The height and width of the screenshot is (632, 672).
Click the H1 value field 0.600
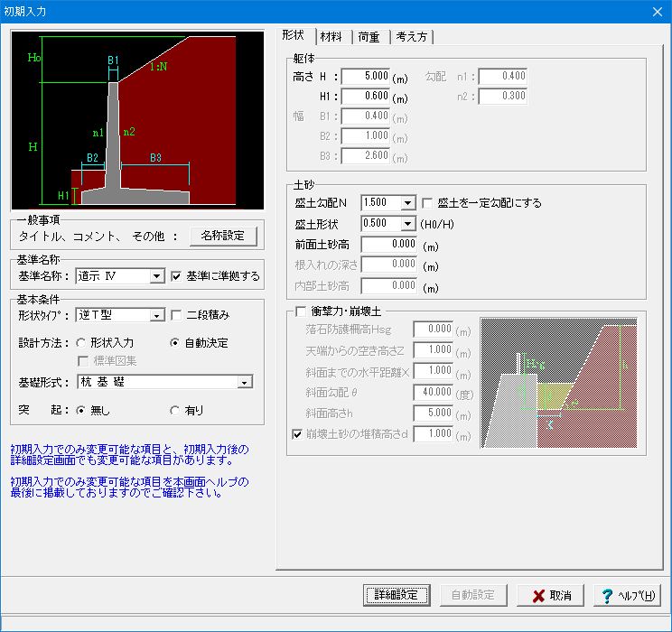[366, 96]
